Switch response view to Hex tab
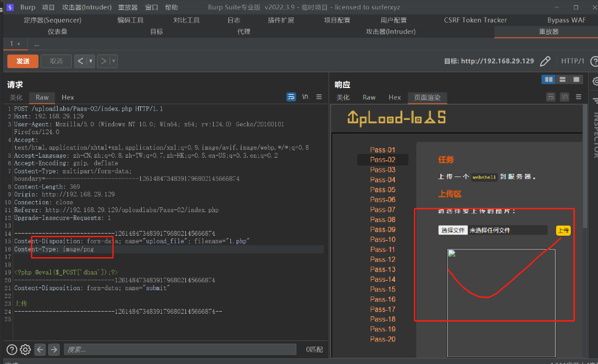598x364 pixels. click(395, 97)
